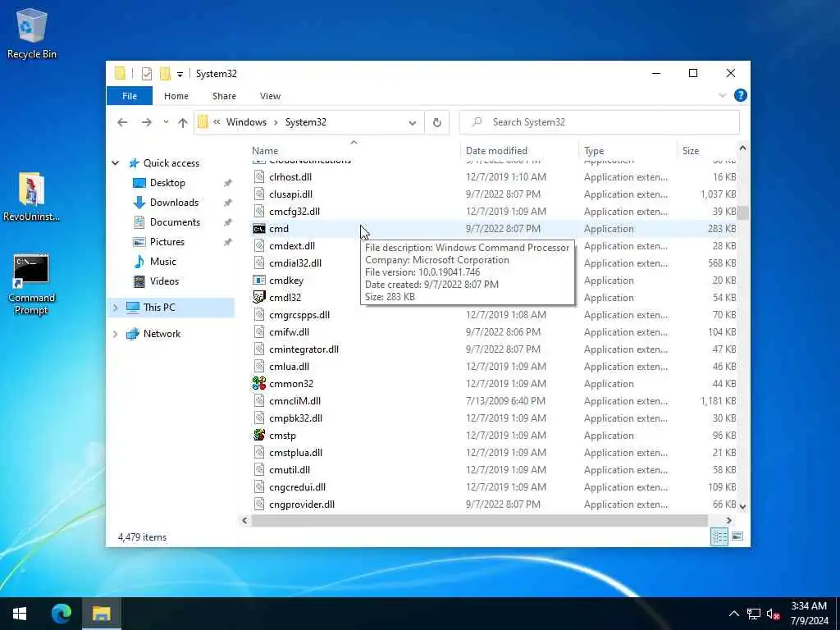Refresh the System32 folder view
The height and width of the screenshot is (630, 840).
point(437,123)
